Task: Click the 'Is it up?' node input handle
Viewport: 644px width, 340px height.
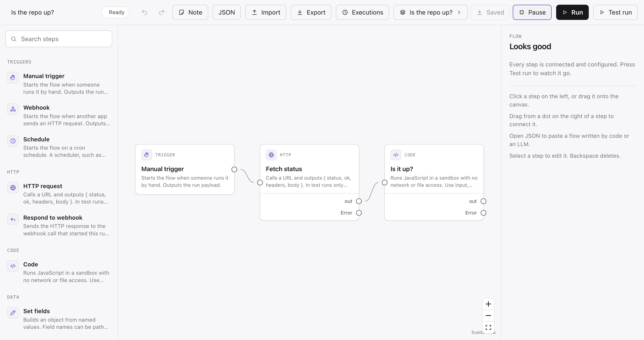Action: coord(385,183)
